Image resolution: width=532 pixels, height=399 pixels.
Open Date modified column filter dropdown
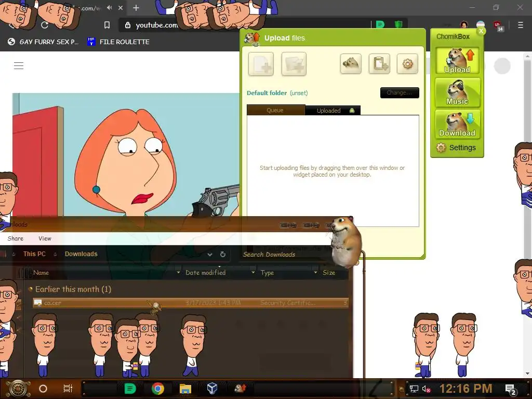tap(253, 272)
